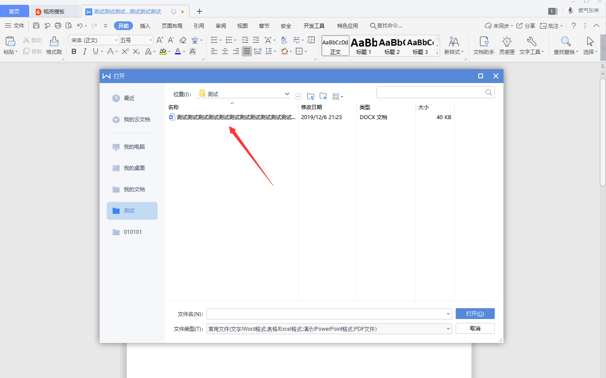Expand the 位置 location dropdown
Screen dimensions: 606x378
pos(287,94)
